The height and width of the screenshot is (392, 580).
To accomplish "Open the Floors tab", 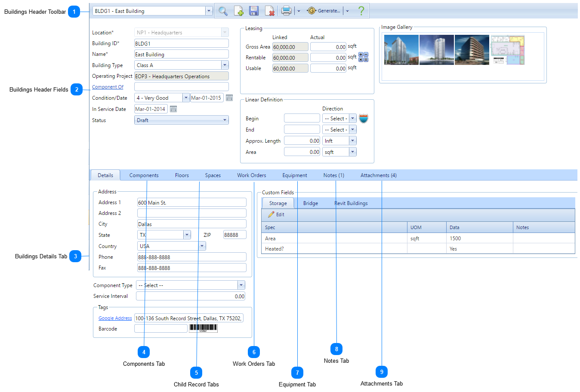I will tap(182, 175).
